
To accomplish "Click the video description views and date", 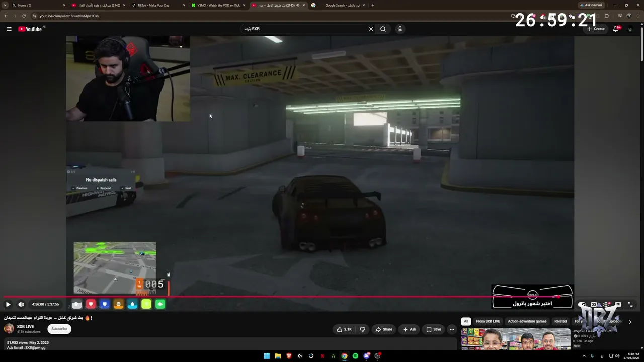I will (28, 342).
